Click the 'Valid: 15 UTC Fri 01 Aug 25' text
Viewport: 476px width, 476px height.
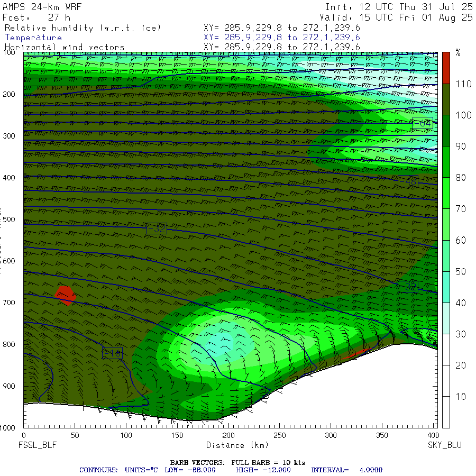[396, 17]
